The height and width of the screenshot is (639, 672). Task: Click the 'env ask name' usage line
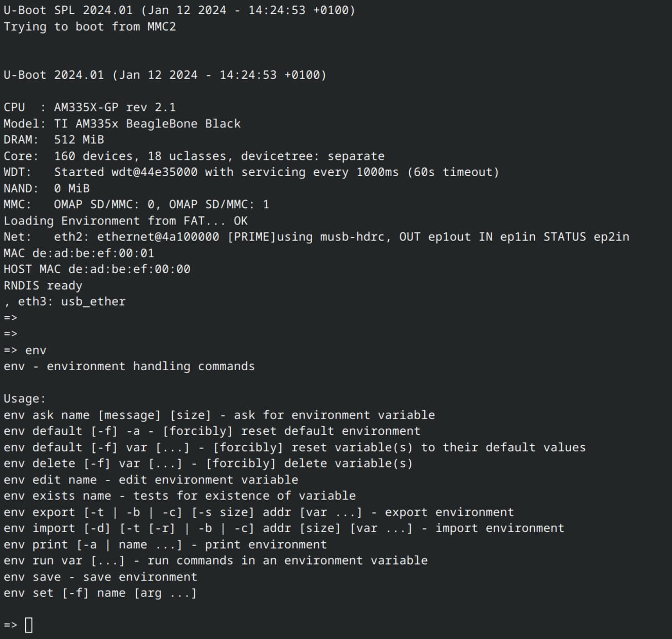point(219,415)
